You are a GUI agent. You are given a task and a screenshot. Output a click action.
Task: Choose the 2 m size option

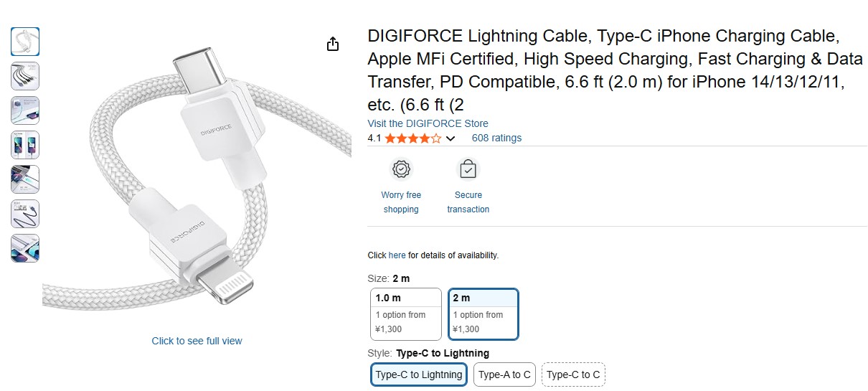coord(483,314)
